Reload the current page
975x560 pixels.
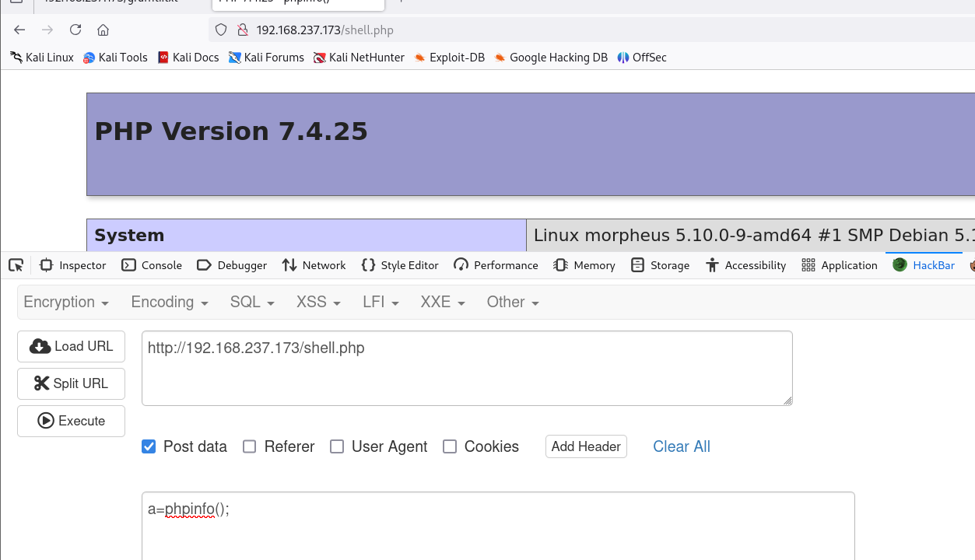click(x=75, y=30)
